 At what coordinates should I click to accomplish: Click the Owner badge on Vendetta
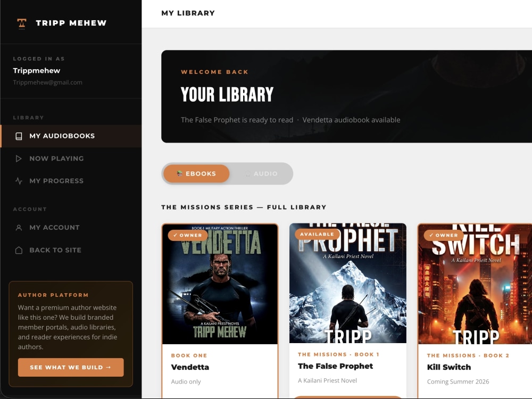pyautogui.click(x=188, y=235)
